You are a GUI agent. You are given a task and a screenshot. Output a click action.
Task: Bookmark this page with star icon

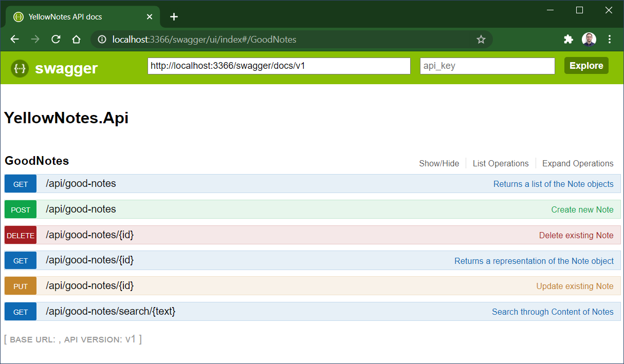481,40
